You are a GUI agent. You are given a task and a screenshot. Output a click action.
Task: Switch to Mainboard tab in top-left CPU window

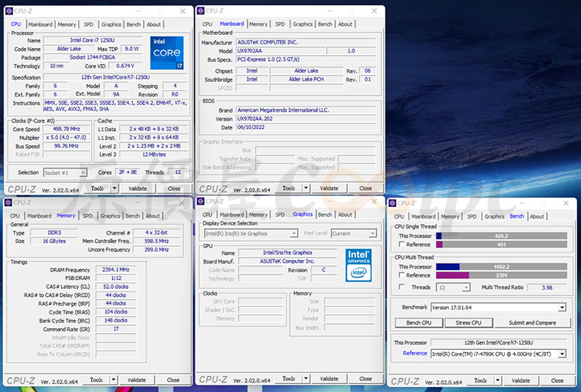(x=41, y=25)
